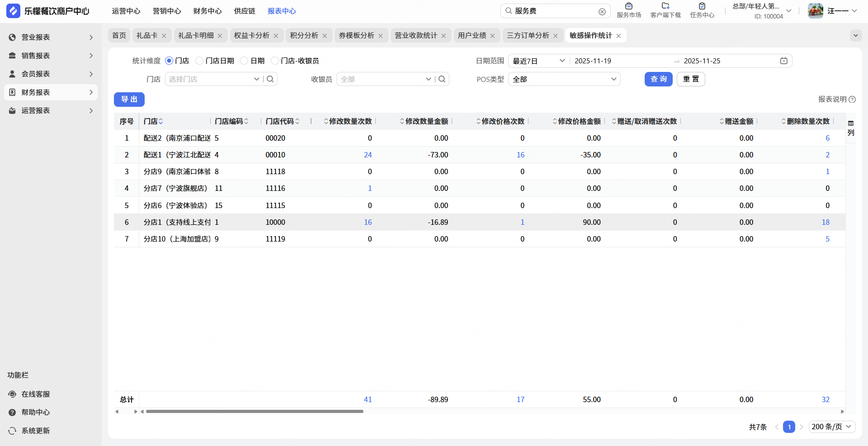Choose the 门店-收银员 radio option

[x=275, y=61]
